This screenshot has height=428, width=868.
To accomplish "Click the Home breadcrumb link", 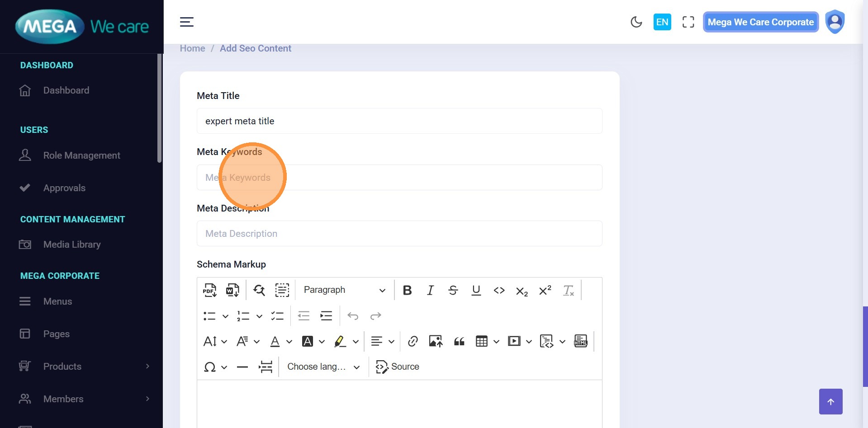I will click(x=192, y=48).
